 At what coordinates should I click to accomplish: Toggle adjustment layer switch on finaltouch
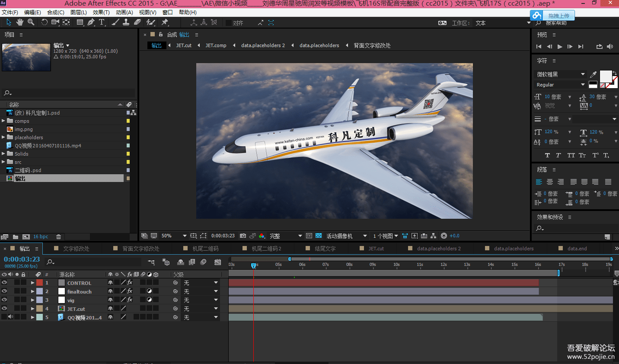pyautogui.click(x=149, y=291)
